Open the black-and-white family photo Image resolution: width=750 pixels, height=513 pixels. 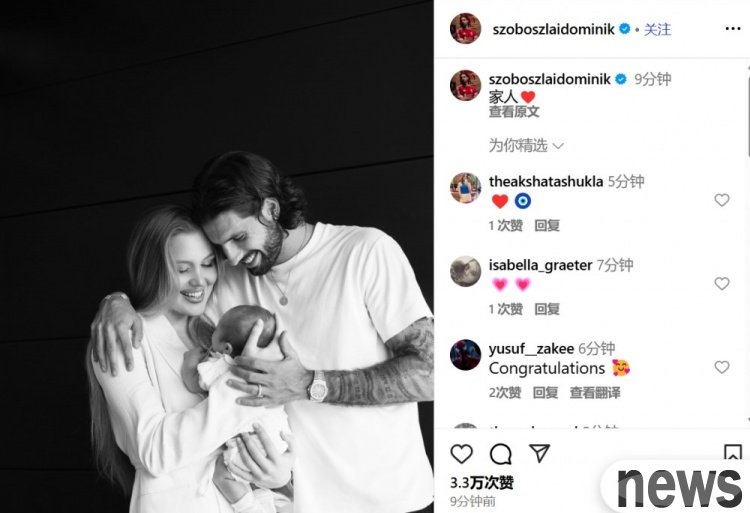coord(217,257)
